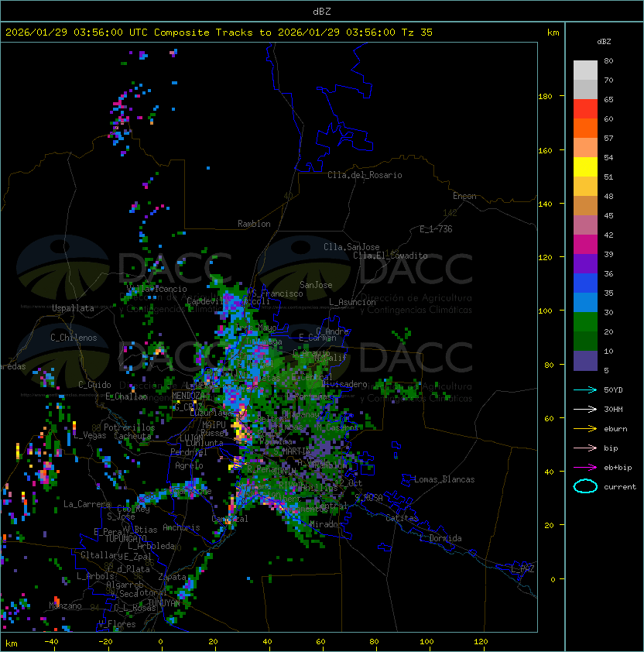Click the 'E_1-736' map label
The image size is (644, 652).
tap(436, 229)
